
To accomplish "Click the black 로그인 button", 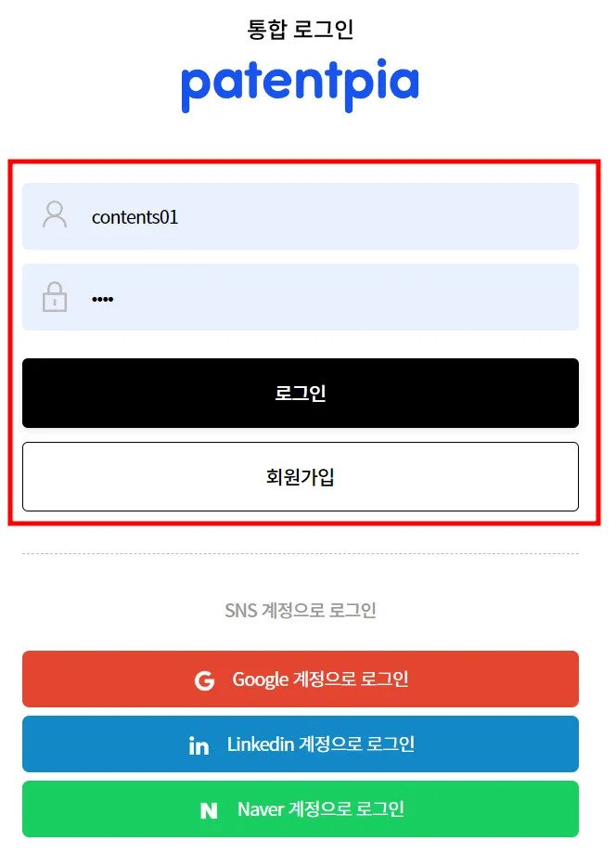I will click(x=301, y=393).
